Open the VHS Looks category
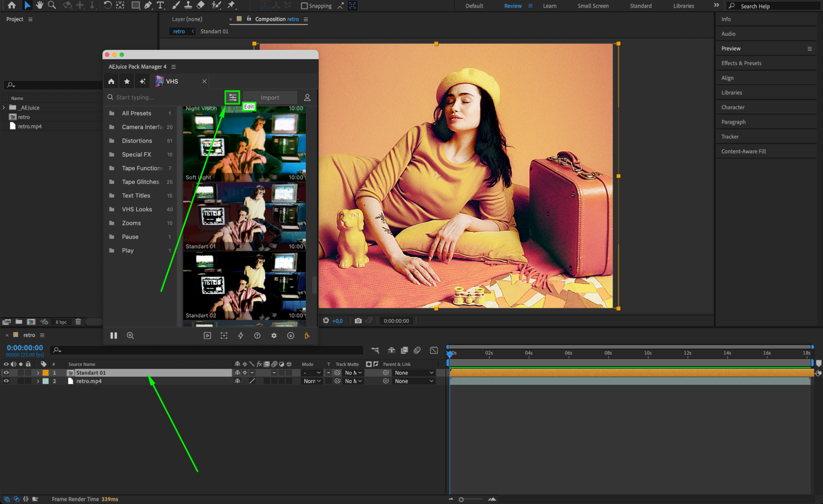Image resolution: width=823 pixels, height=504 pixels. click(137, 209)
